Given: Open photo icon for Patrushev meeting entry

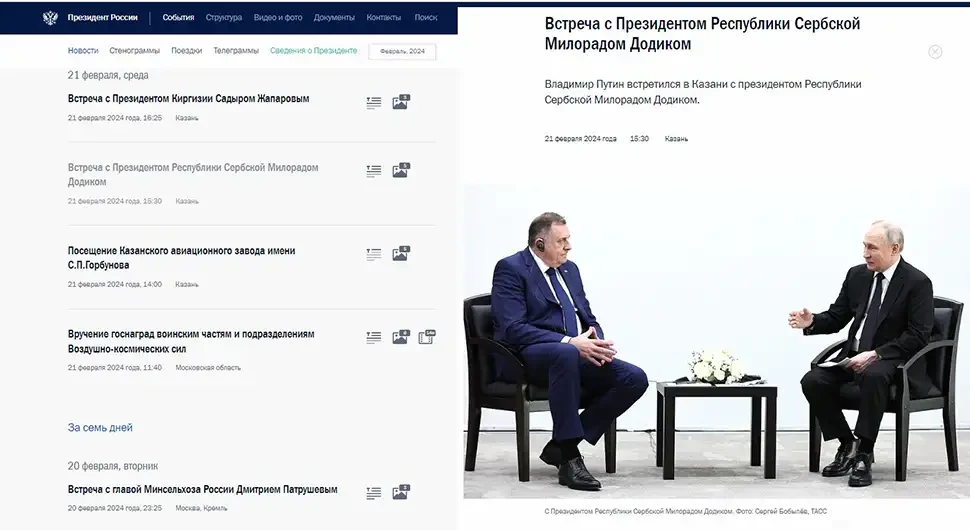Looking at the screenshot, I should tap(401, 492).
